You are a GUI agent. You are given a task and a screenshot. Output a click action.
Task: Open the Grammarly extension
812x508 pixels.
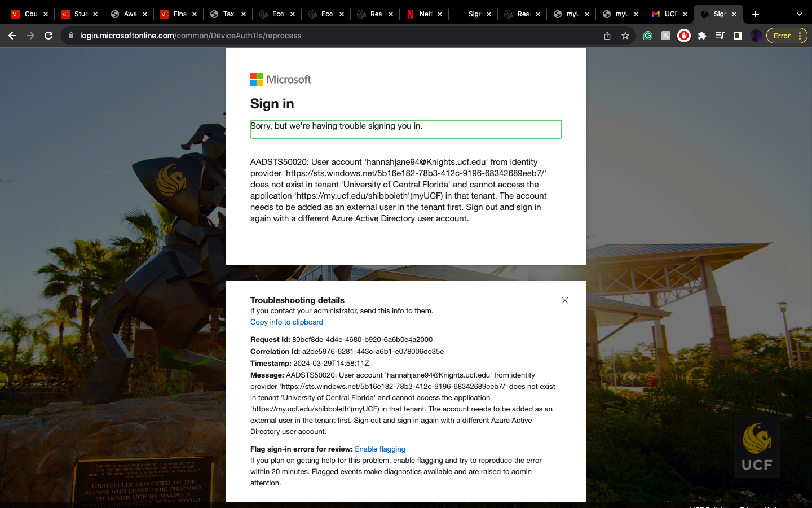pyautogui.click(x=648, y=36)
